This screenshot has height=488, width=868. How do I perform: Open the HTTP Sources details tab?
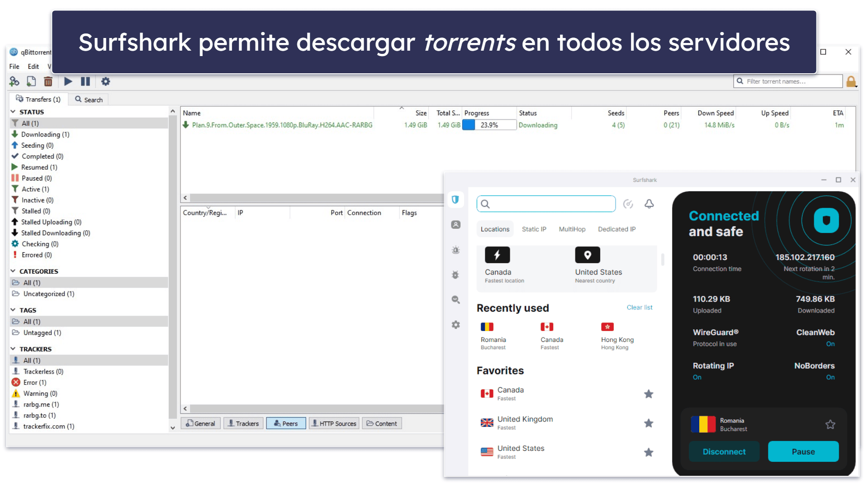point(334,423)
